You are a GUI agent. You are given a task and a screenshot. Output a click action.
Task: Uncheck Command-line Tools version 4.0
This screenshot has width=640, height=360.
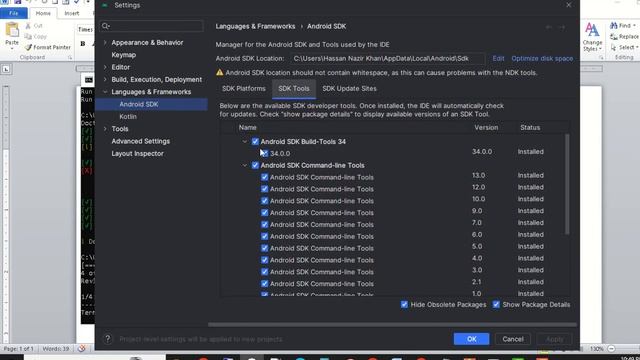[x=264, y=260]
